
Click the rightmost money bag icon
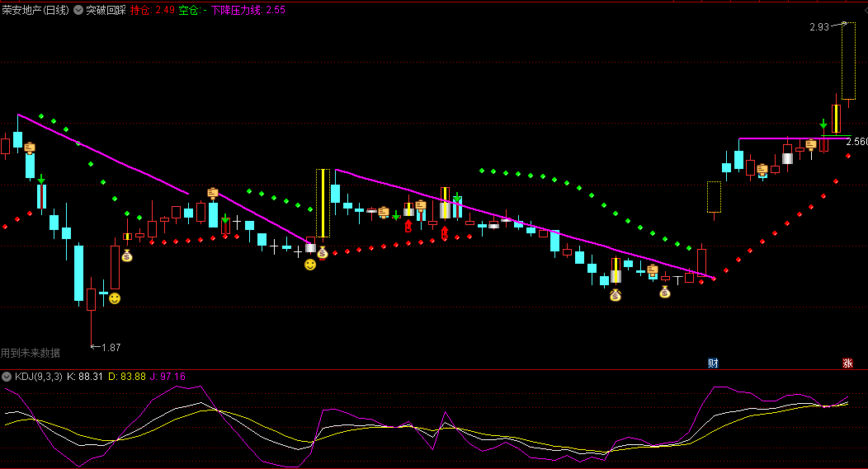[x=665, y=291]
